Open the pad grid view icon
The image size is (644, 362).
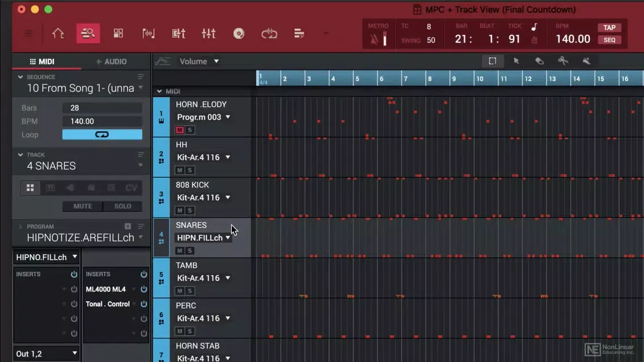click(118, 33)
